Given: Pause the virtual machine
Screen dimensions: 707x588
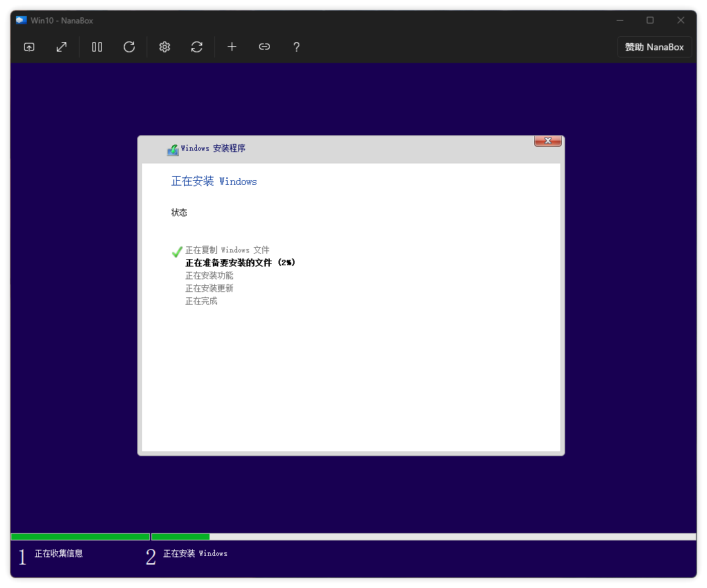Looking at the screenshot, I should tap(97, 47).
